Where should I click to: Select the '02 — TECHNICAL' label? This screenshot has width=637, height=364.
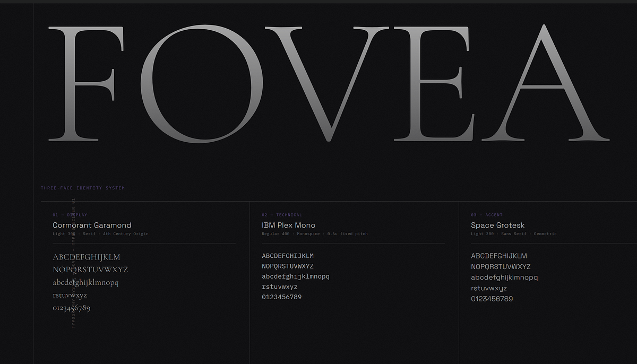282,215
